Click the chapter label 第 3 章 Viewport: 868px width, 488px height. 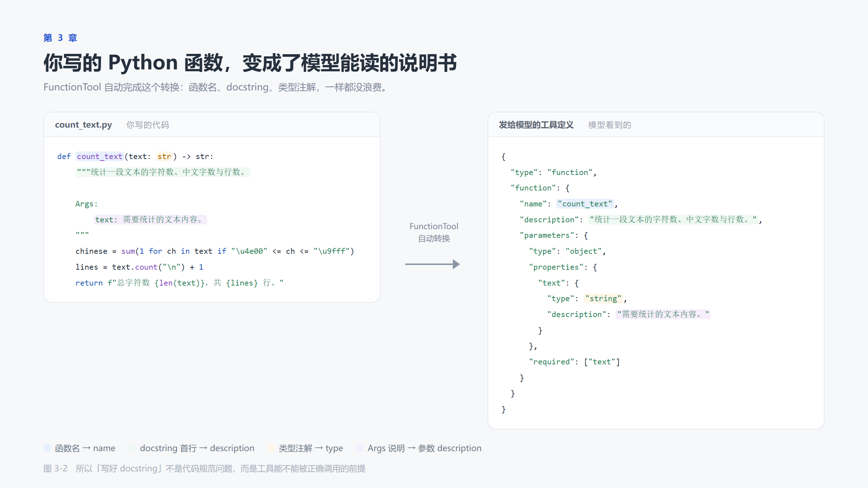(x=60, y=38)
